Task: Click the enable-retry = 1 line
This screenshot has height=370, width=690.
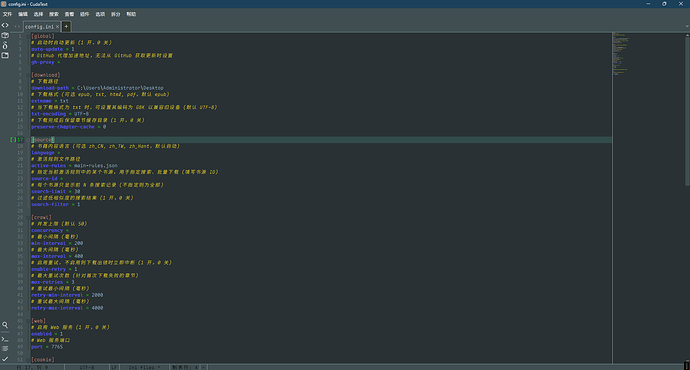Action: [x=54, y=269]
